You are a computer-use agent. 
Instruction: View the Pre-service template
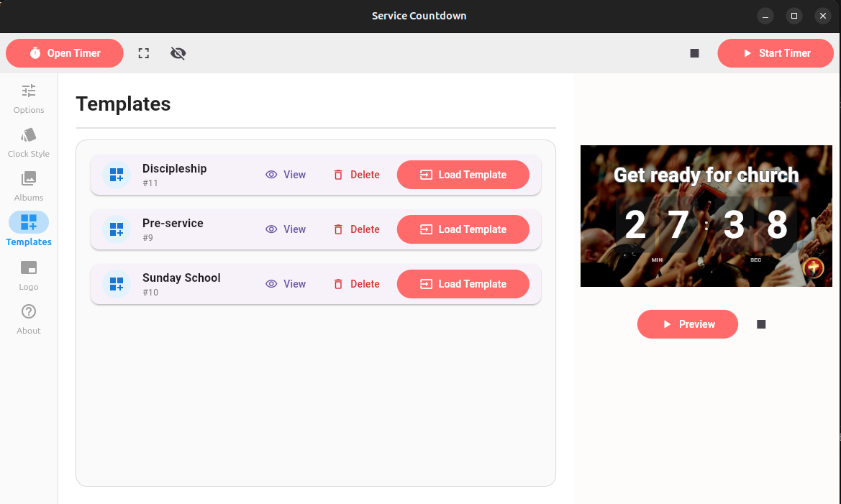point(286,229)
